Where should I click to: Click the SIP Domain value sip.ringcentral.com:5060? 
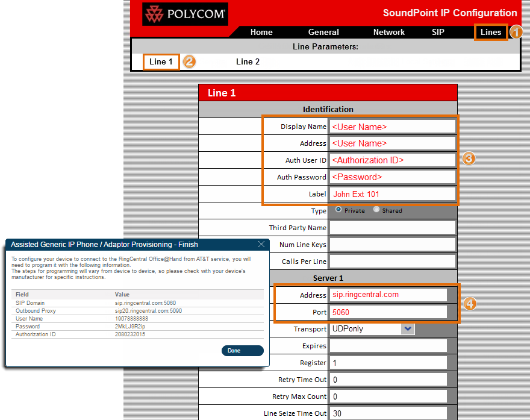(x=145, y=303)
